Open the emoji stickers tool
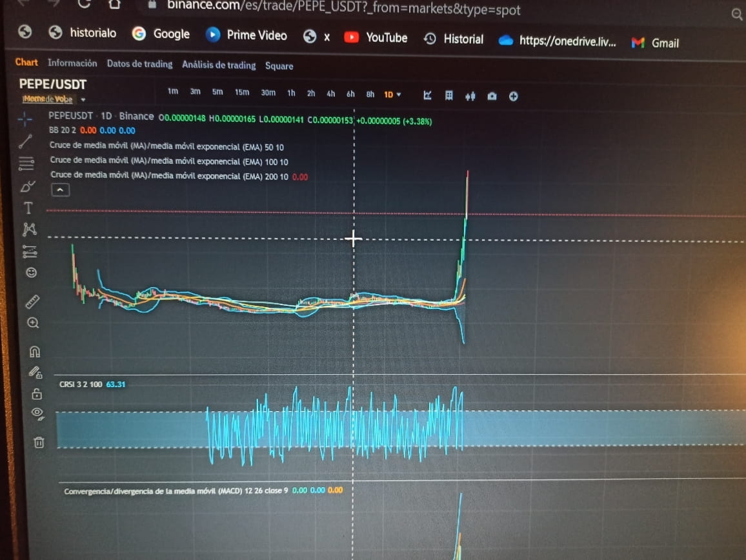The height and width of the screenshot is (560, 746). click(x=30, y=272)
